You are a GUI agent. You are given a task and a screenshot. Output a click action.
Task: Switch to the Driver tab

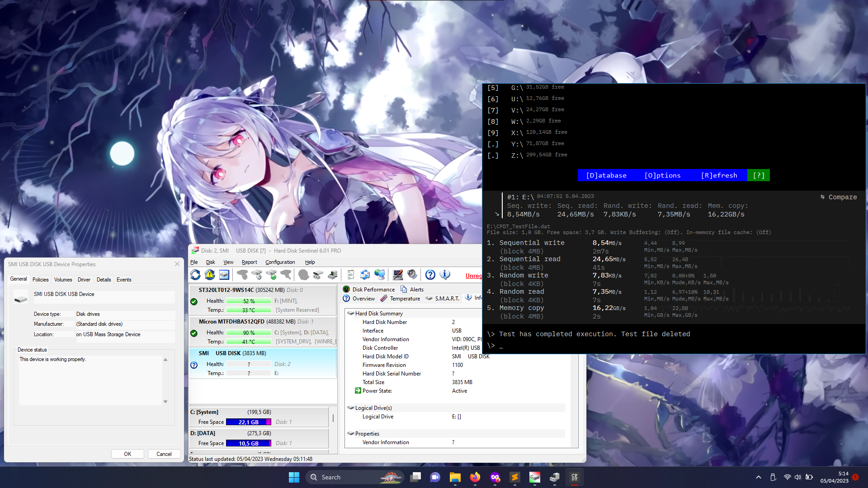84,280
